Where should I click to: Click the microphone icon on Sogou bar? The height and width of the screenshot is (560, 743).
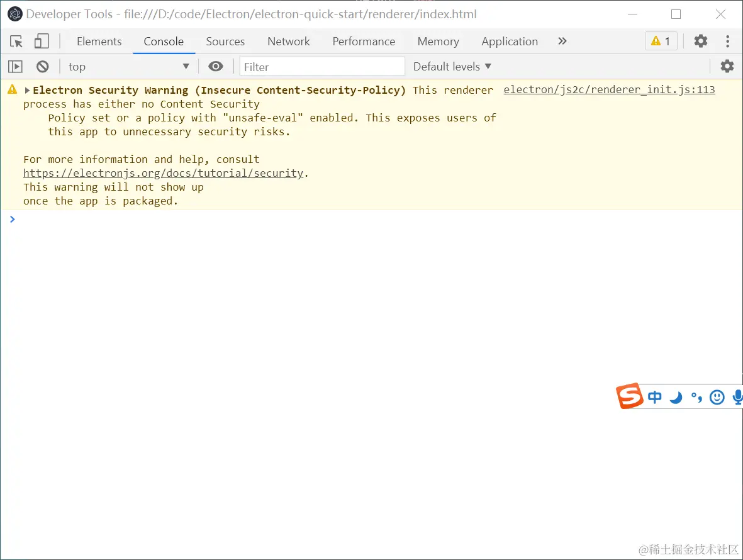point(737,397)
